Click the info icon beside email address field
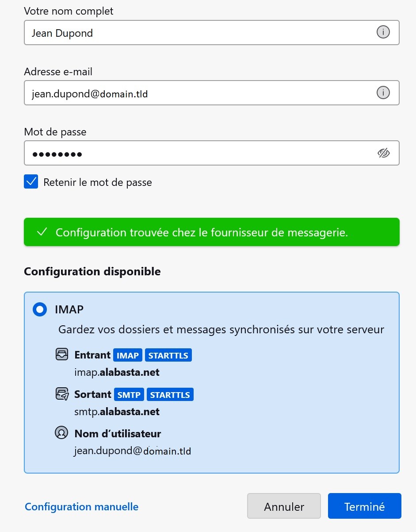Viewport: 416px width, 532px height. point(383,93)
